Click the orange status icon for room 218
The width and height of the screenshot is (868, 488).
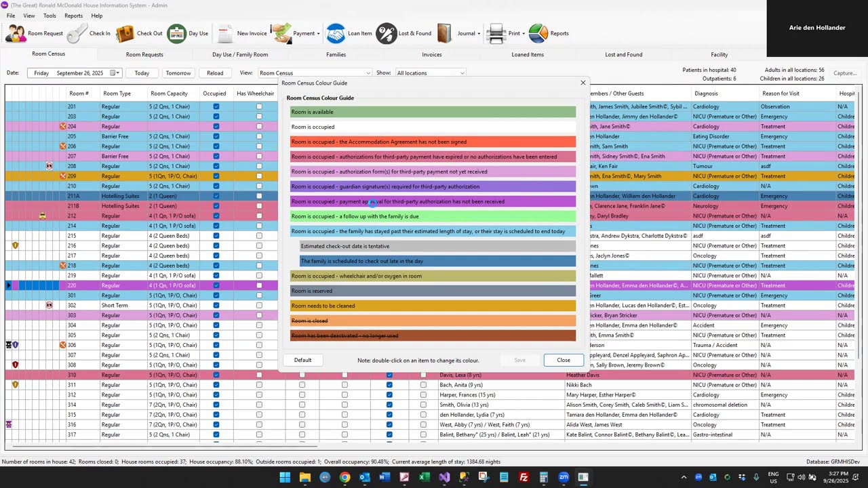coord(62,266)
